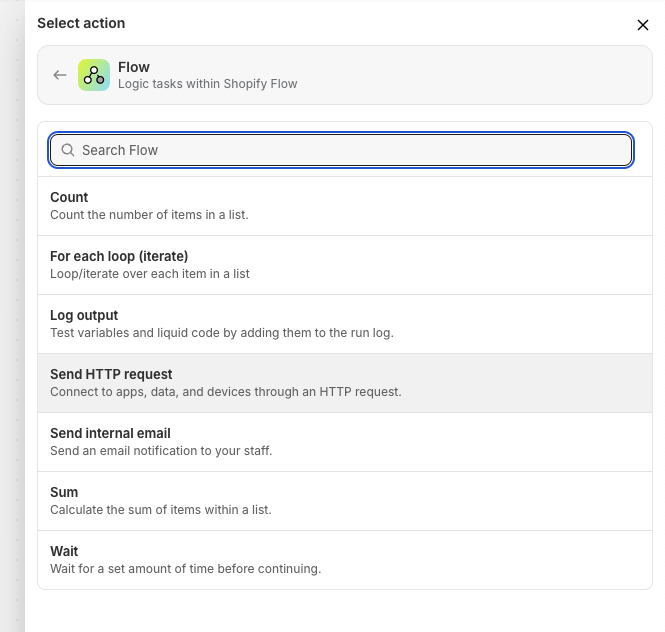The width and height of the screenshot is (665, 632).
Task: Click 'Logic tasks within Shopify Flow' subtitle
Action: click(x=208, y=84)
